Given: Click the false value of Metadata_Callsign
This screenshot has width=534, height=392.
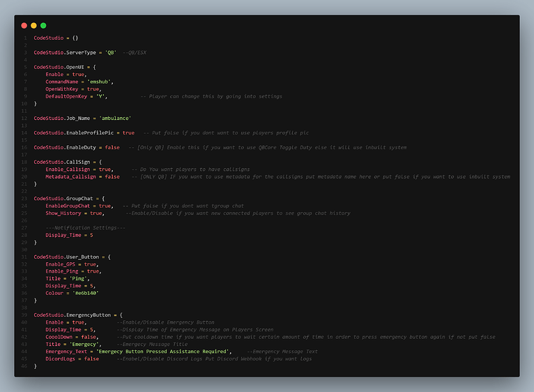Looking at the screenshot, I should tap(112, 176).
